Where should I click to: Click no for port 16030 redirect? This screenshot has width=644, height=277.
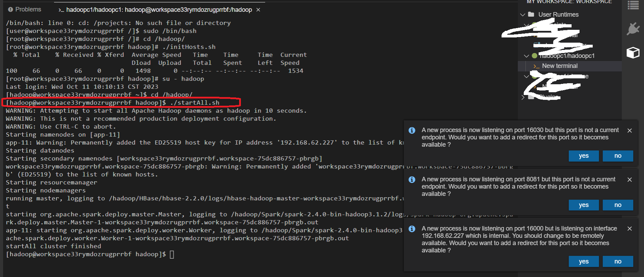coord(618,156)
